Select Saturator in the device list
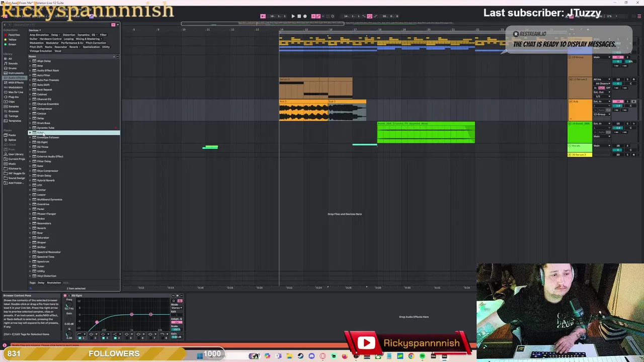 42,237
